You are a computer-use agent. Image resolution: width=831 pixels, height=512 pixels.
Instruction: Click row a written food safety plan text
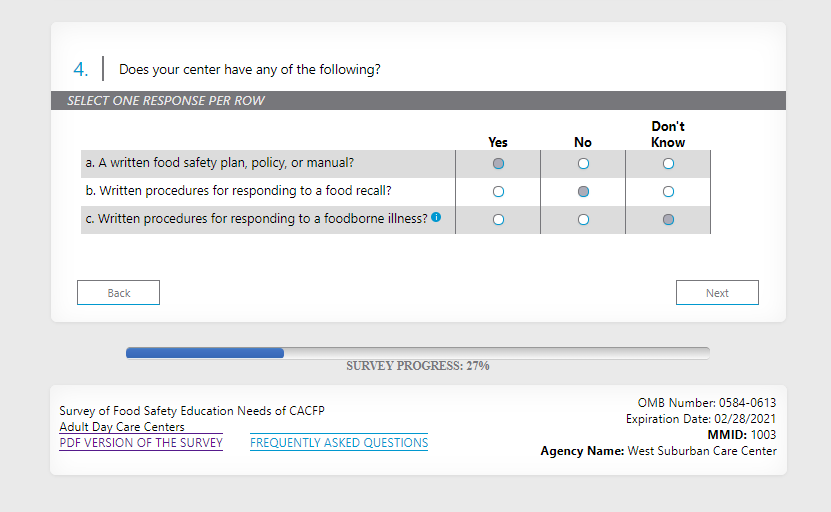click(x=219, y=163)
